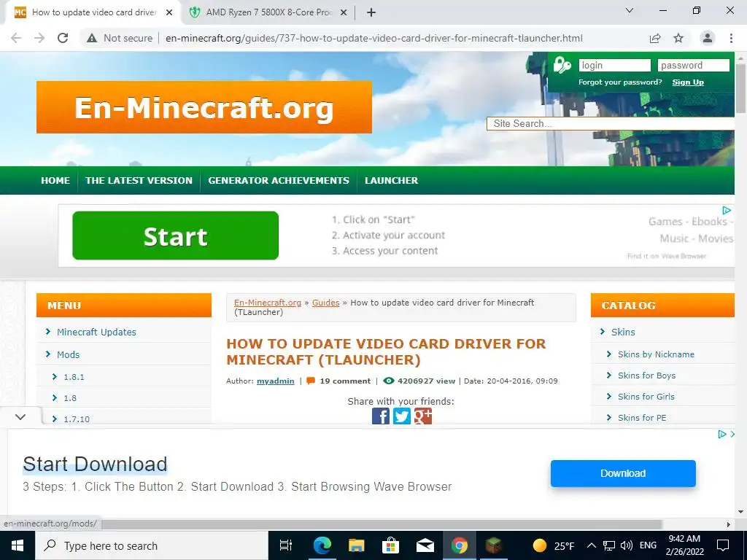Viewport: 747px width, 560px height.
Task: Share on Twitter icon
Action: click(402, 416)
